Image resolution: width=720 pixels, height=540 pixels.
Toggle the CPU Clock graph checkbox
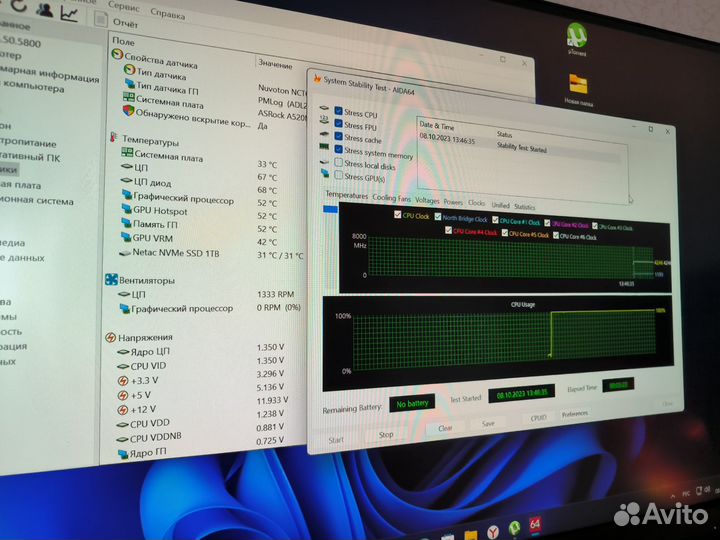point(398,214)
